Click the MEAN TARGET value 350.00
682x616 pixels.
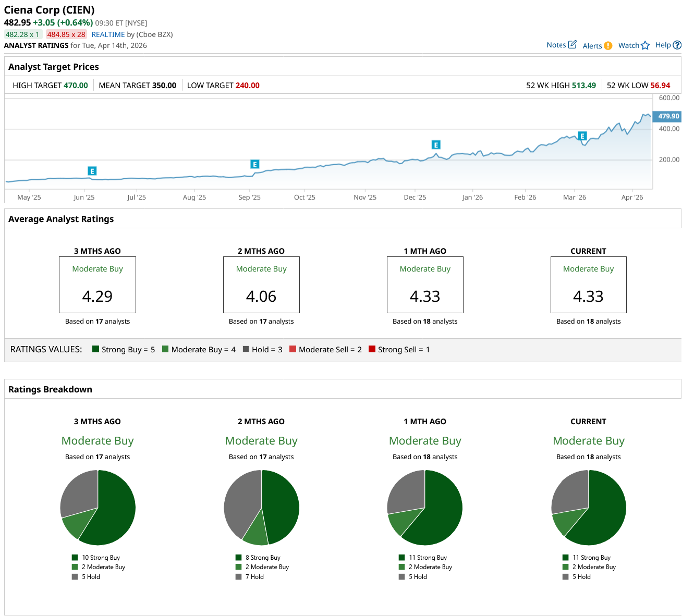click(164, 85)
